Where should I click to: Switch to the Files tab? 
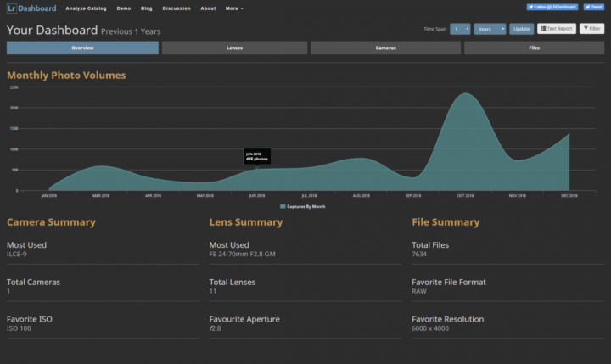point(535,48)
